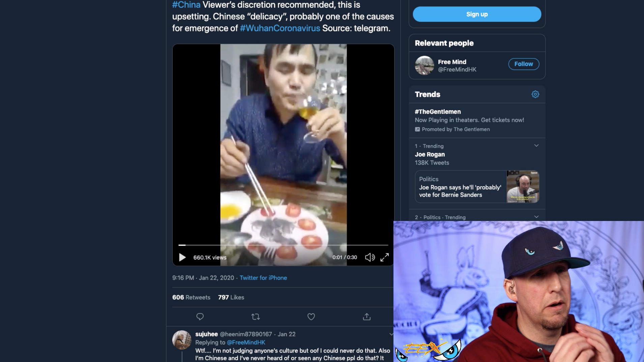644x362 pixels.
Task: Open the share tweet icon
Action: pos(367,316)
